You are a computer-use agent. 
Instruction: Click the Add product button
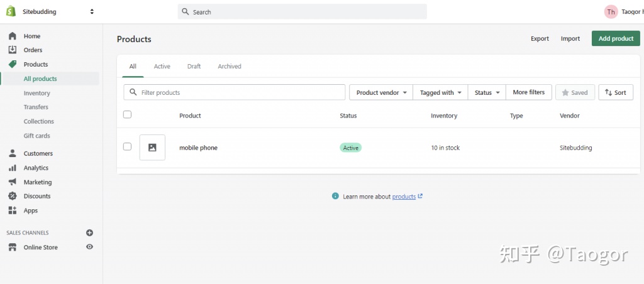[x=616, y=38]
